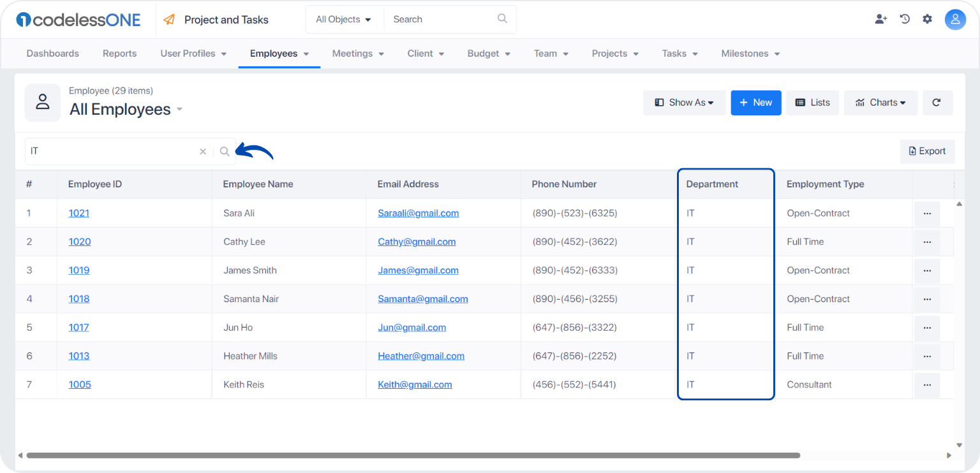
Task: Open employee ID 1020 link
Action: [80, 242]
